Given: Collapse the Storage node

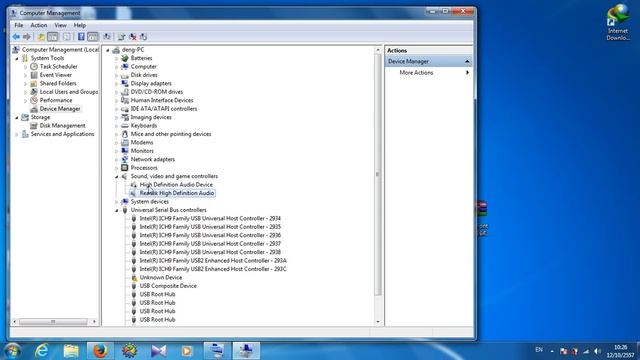Looking at the screenshot, I should click(17, 118).
